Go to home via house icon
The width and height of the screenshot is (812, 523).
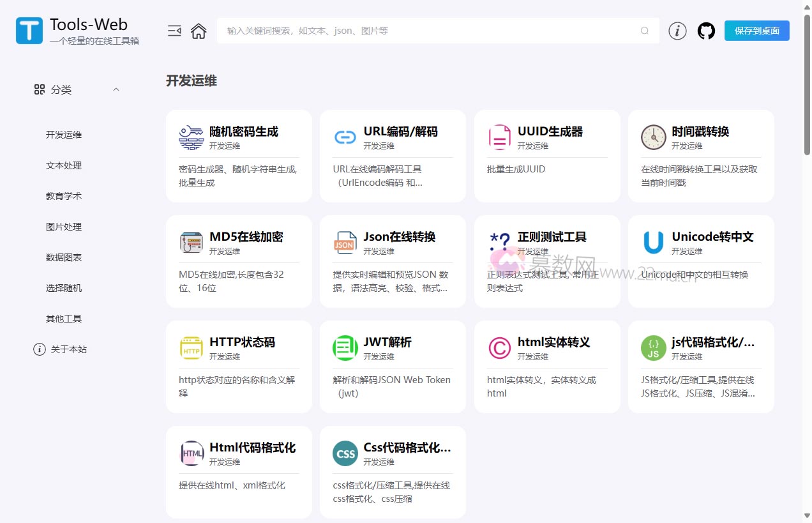199,31
